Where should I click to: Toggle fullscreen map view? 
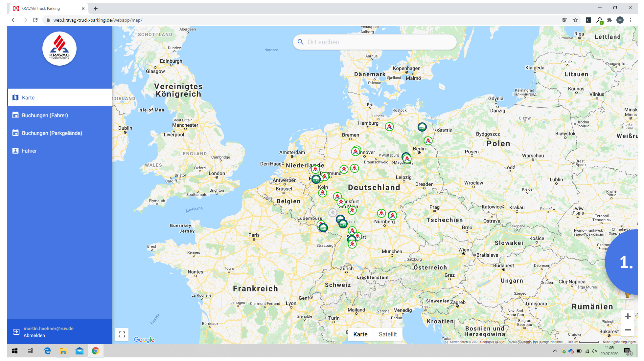click(122, 334)
